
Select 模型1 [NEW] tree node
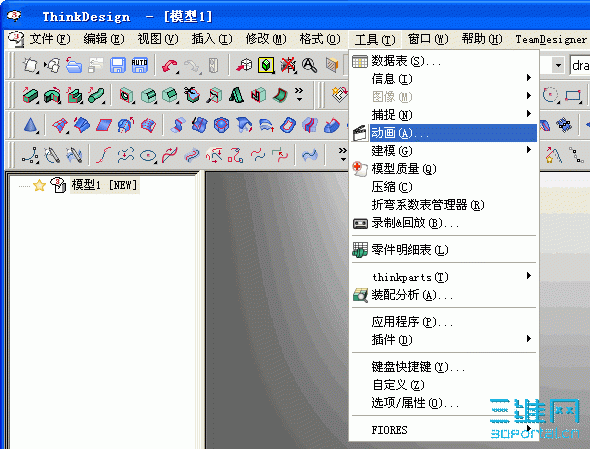click(105, 185)
